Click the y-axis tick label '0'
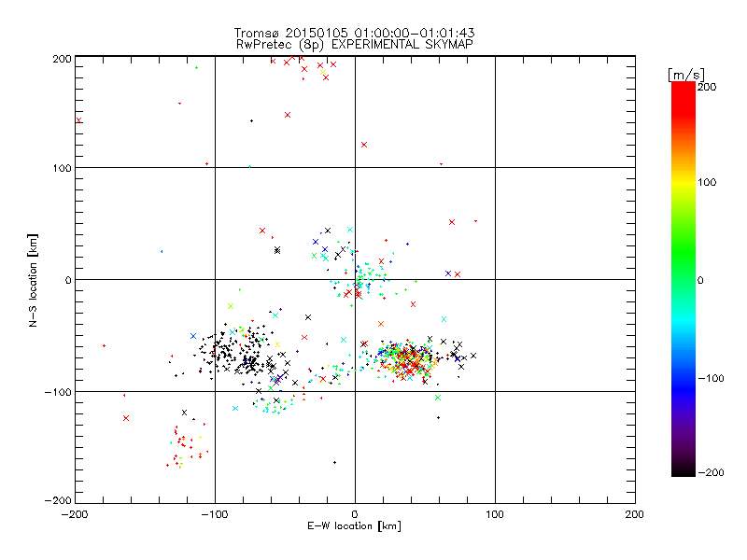The height and width of the screenshot is (560, 747). coord(68,280)
